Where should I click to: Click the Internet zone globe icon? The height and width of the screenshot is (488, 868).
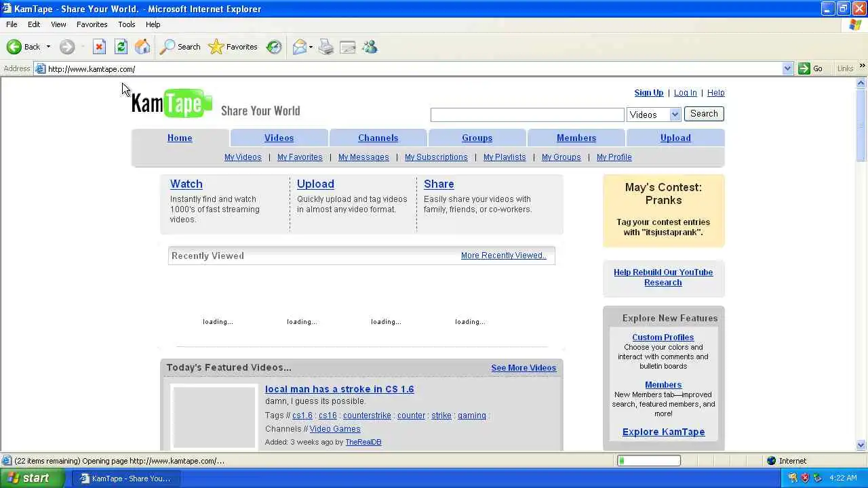click(x=771, y=461)
